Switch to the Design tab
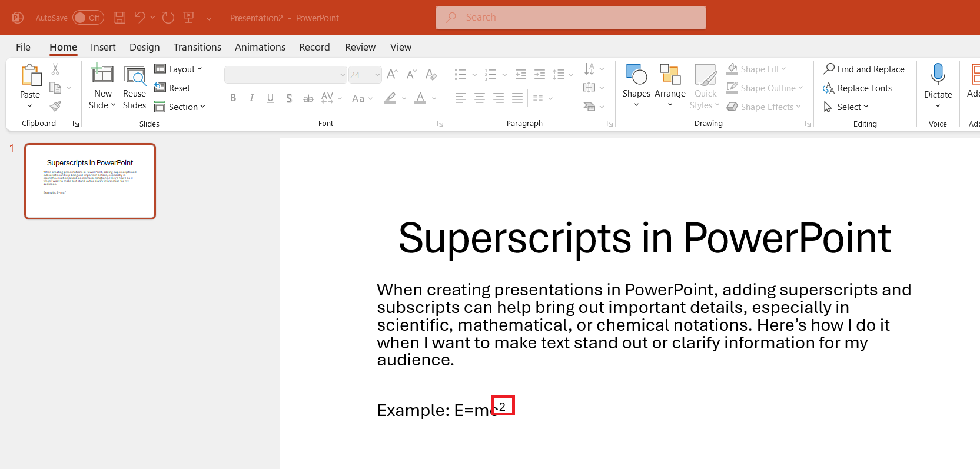980x469 pixels. pyautogui.click(x=145, y=47)
